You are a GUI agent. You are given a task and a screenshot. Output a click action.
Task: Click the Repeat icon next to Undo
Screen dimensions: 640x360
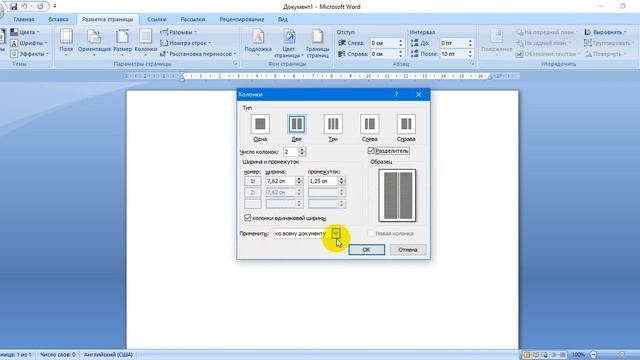tap(40, 7)
